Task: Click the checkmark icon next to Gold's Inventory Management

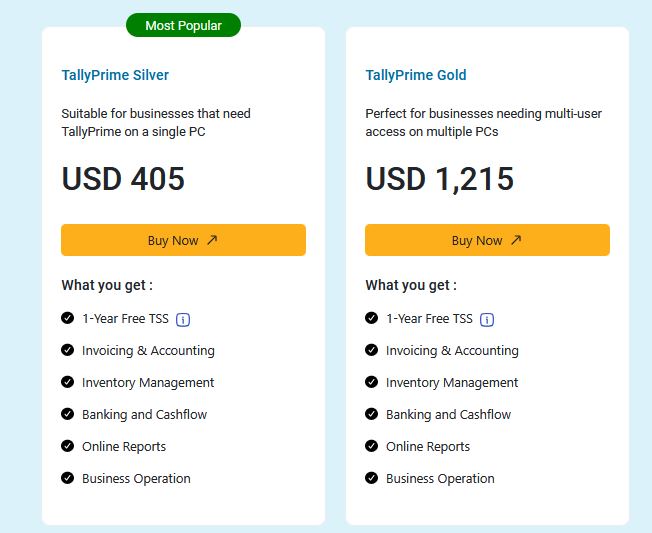Action: click(x=371, y=382)
